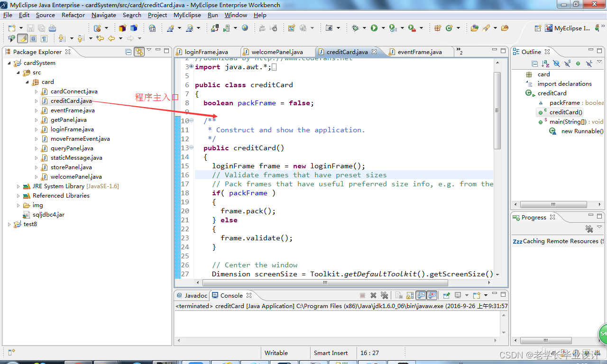Screen dimensions: 607x364
Task: Pin the Console view
Action: tap(446, 295)
